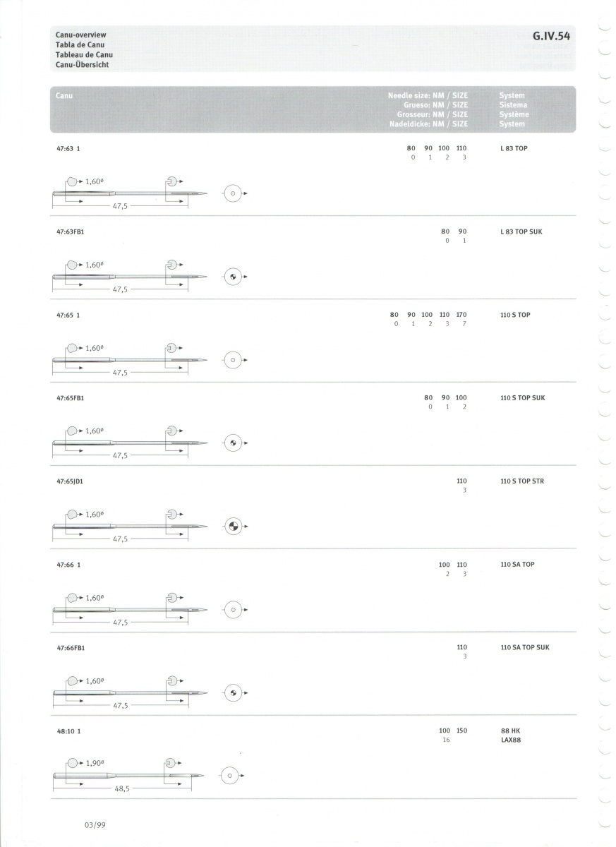Click the 88 HK system label

tap(509, 731)
